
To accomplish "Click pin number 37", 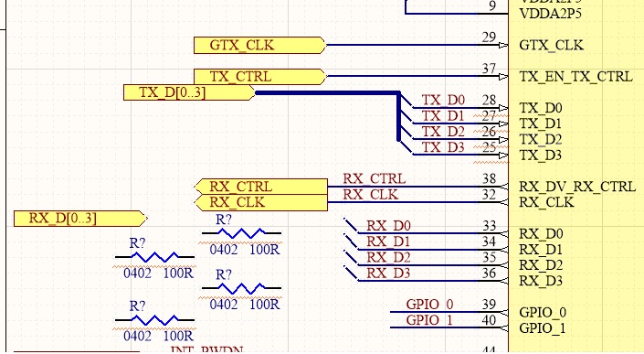I will point(489,69).
